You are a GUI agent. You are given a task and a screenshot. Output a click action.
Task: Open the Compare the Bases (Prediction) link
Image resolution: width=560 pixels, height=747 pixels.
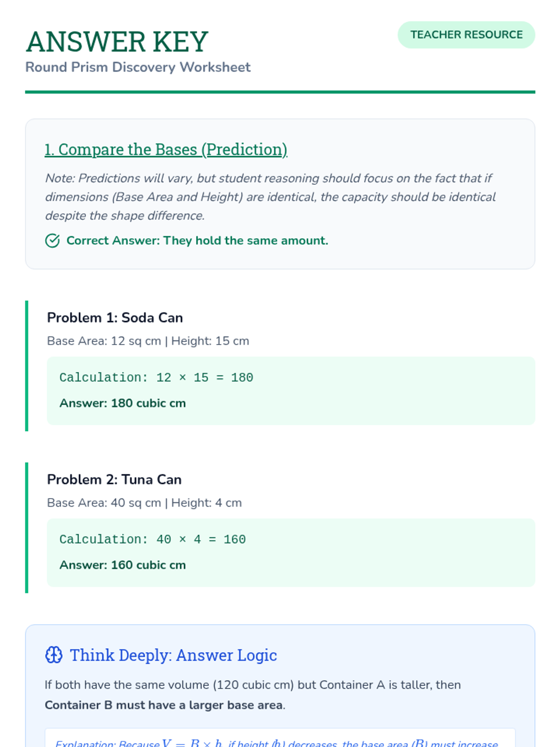point(166,149)
